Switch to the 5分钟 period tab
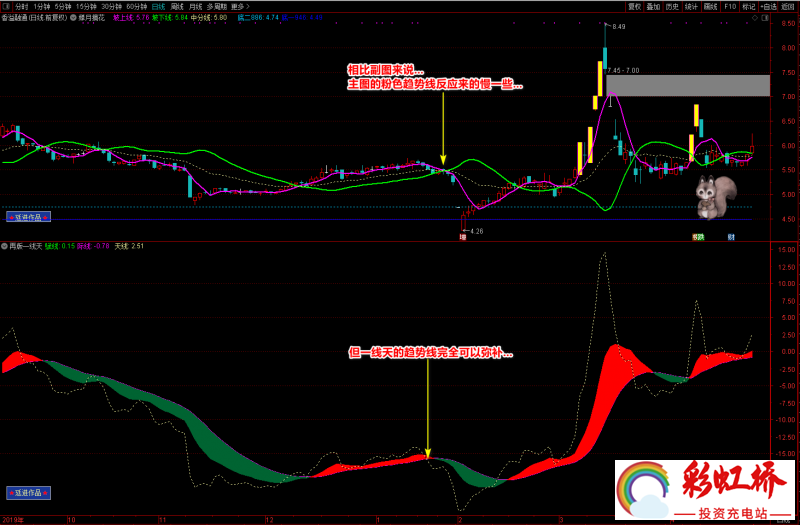Image resolution: width=800 pixels, height=525 pixels. point(62,7)
